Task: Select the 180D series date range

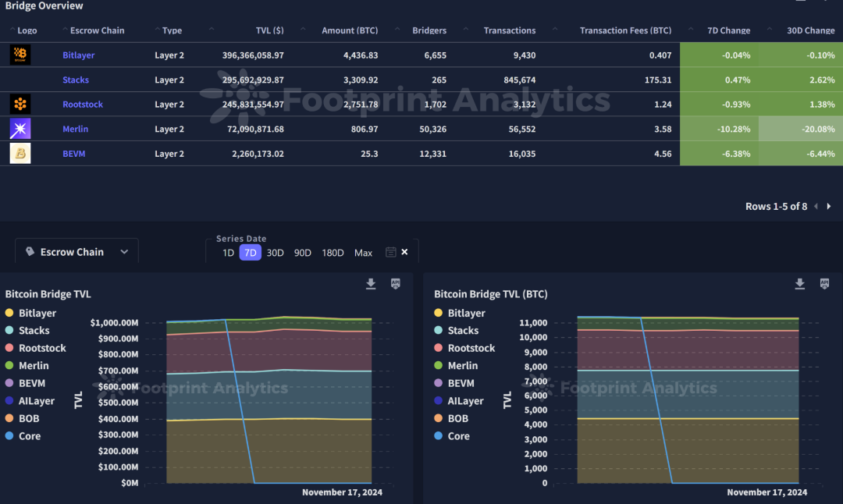Action: tap(333, 253)
